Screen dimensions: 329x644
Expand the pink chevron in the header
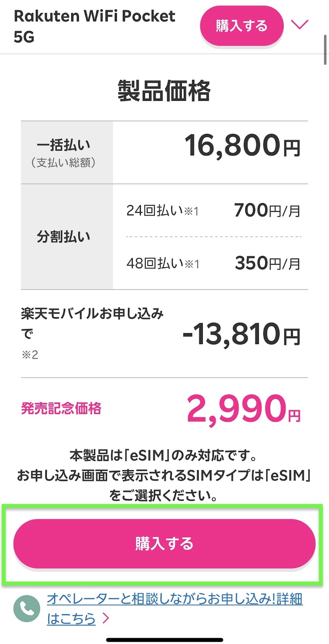pyautogui.click(x=299, y=25)
